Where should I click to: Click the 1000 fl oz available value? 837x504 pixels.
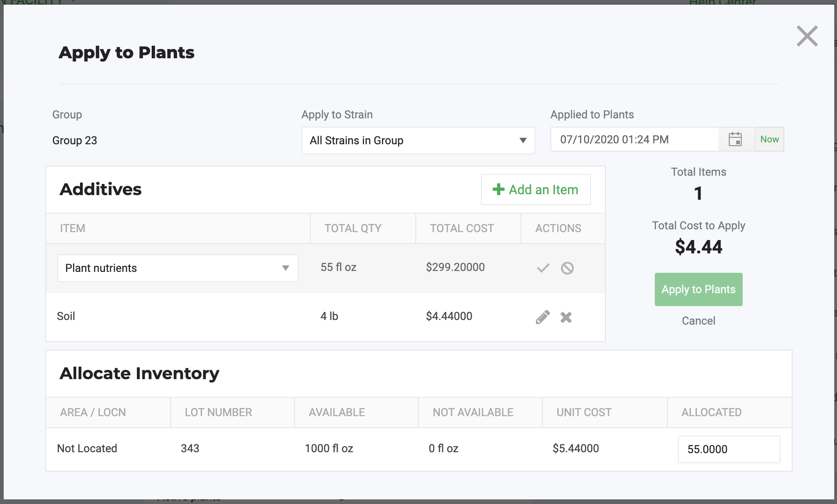click(329, 449)
